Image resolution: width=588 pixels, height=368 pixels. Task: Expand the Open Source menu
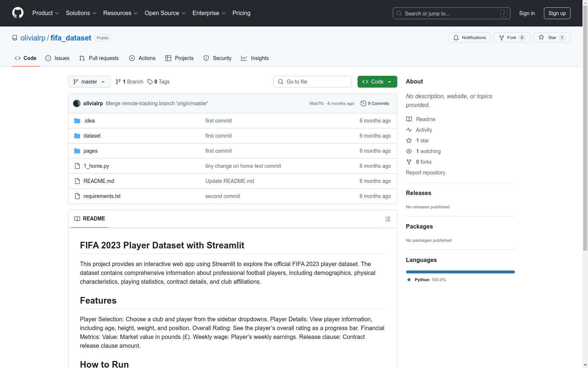pos(165,13)
